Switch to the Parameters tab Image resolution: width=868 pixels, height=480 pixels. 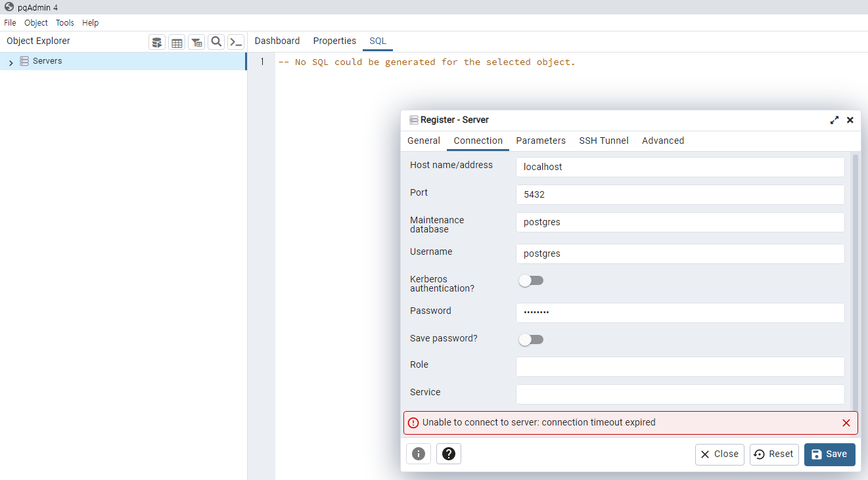540,141
